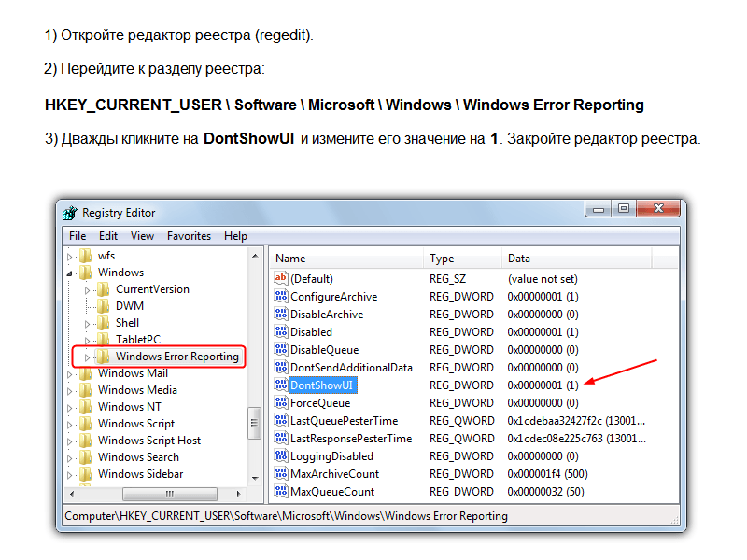The width and height of the screenshot is (747, 560).
Task: Select the ForceQueue value name
Action: point(320,403)
